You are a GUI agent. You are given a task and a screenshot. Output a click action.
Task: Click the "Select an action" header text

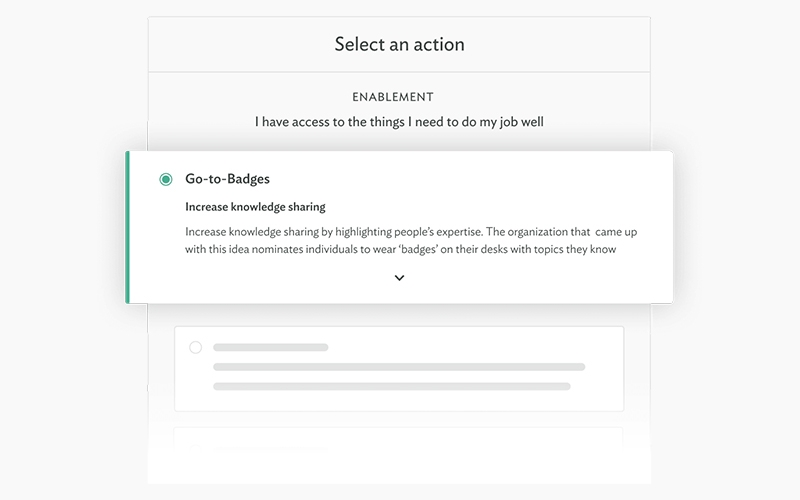(399, 44)
